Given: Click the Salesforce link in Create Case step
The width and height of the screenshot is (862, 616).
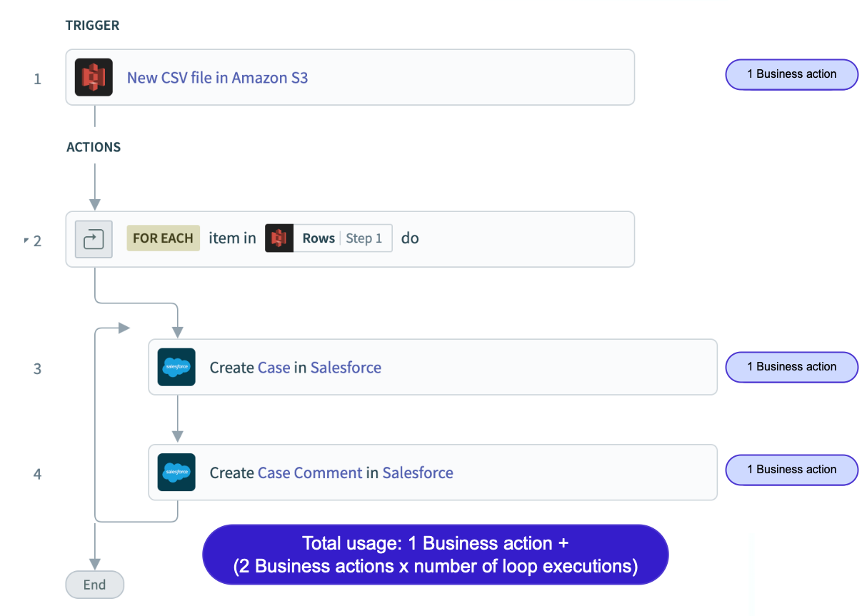Looking at the screenshot, I should pyautogui.click(x=346, y=368).
